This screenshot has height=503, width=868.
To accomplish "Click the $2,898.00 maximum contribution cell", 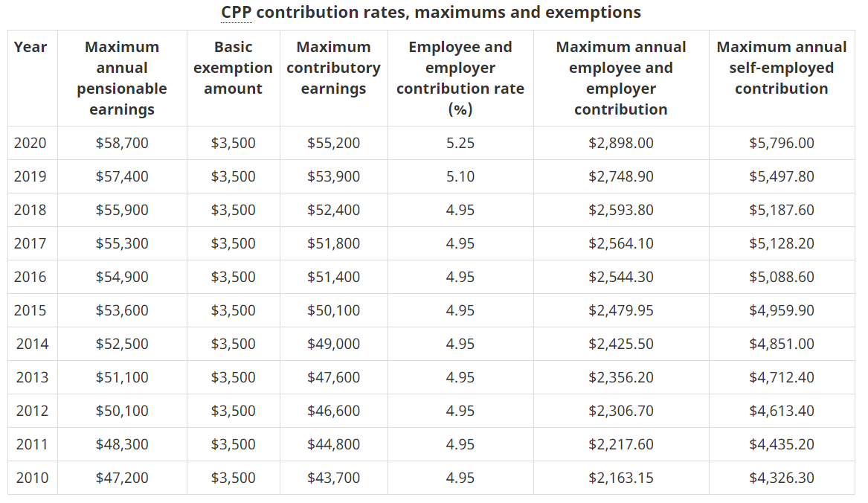I will click(621, 143).
